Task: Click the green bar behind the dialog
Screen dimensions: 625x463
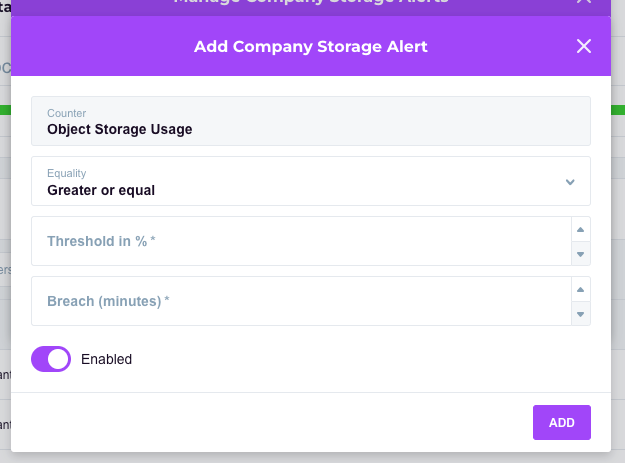Action: coord(617,109)
